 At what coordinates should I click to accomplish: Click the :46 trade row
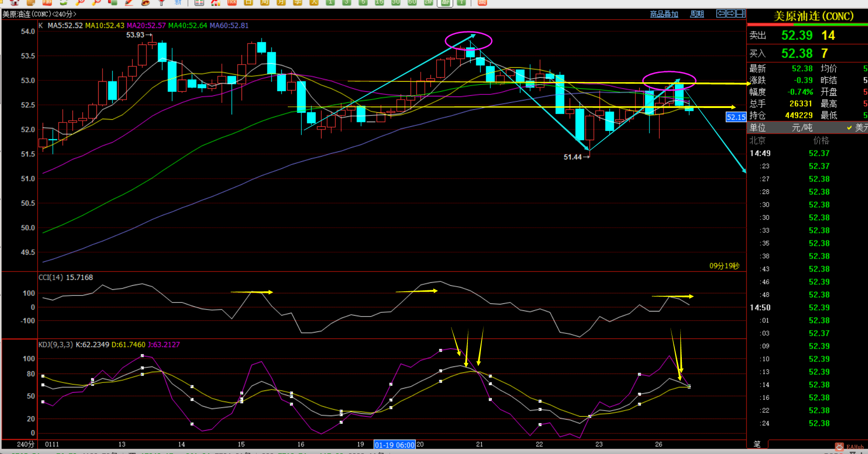click(x=807, y=282)
